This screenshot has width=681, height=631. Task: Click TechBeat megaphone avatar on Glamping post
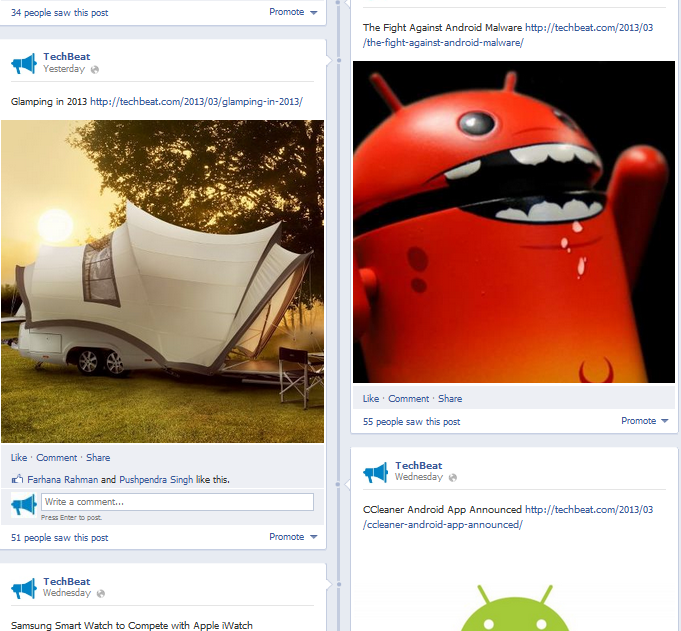(24, 64)
